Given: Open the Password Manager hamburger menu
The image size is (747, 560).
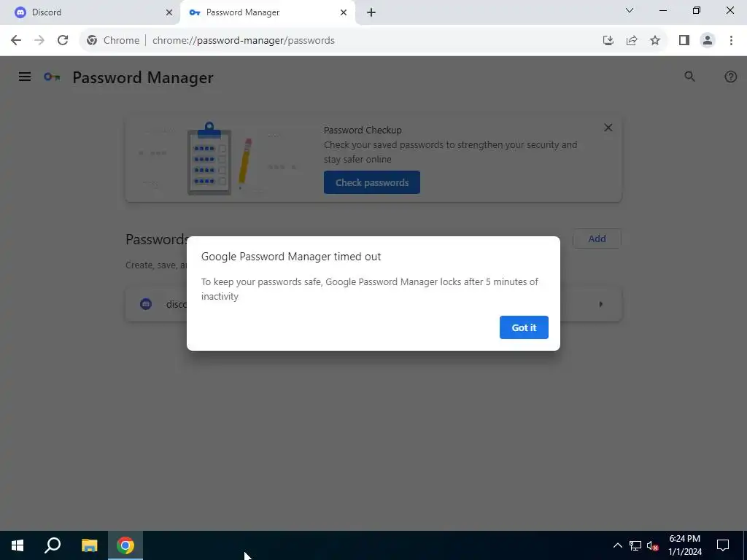Looking at the screenshot, I should click(x=25, y=77).
